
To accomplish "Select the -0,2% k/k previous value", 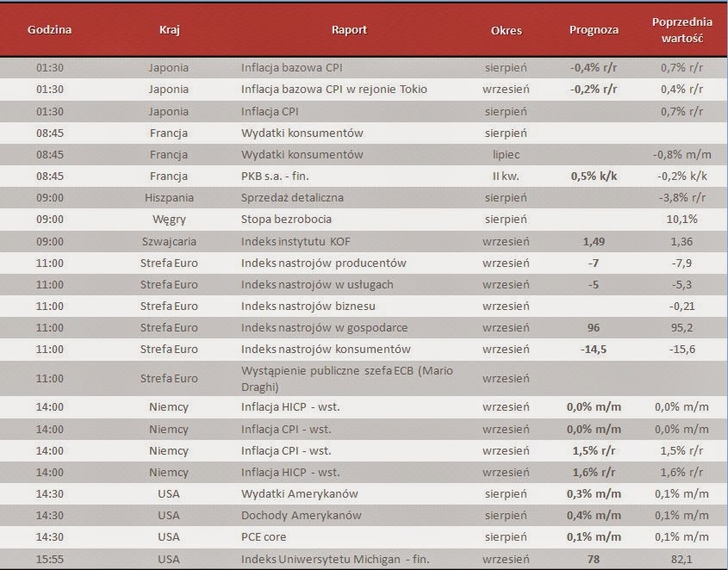I will tap(681, 176).
